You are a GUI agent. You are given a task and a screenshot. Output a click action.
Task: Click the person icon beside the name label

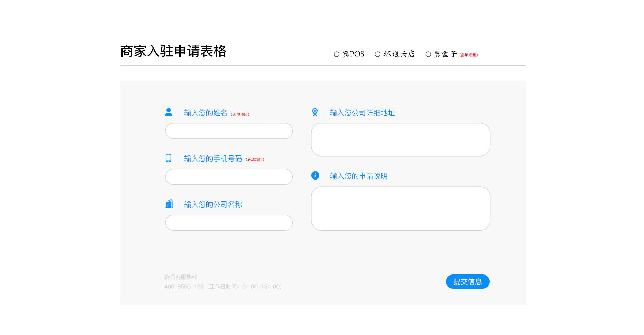click(169, 112)
